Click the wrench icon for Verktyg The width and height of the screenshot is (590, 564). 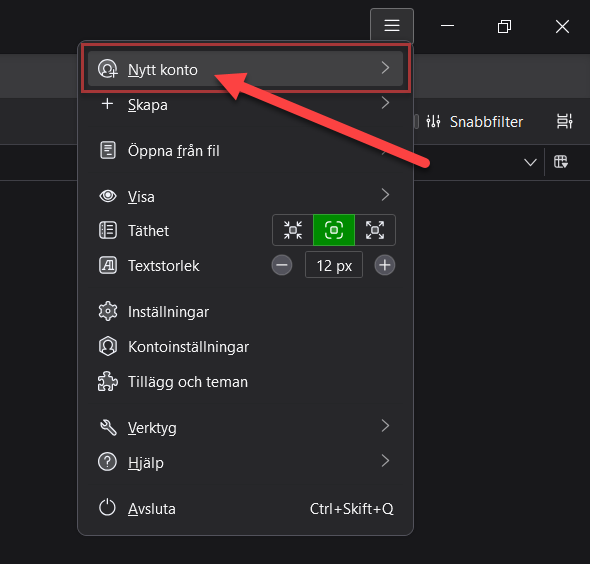pyautogui.click(x=108, y=427)
